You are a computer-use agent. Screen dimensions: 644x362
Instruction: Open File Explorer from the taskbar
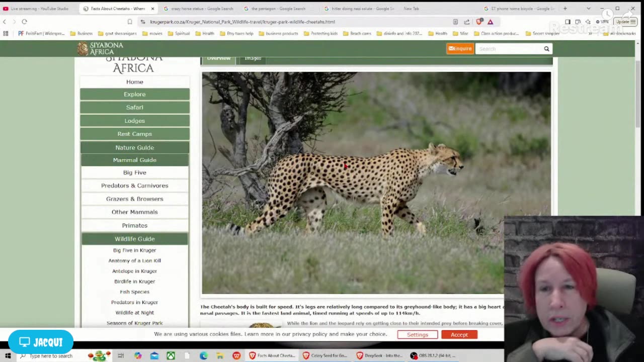click(220, 356)
